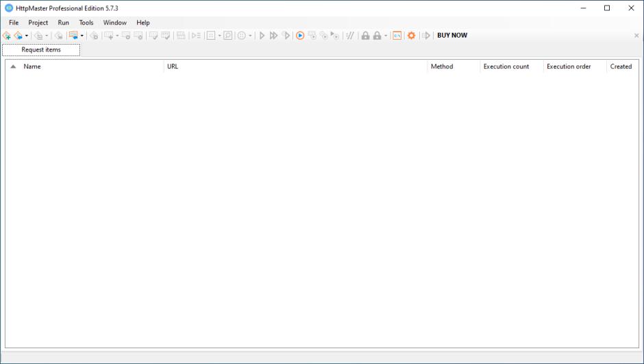Click the double play triangle execute-all icon
This screenshot has height=364, width=644.
click(x=274, y=36)
